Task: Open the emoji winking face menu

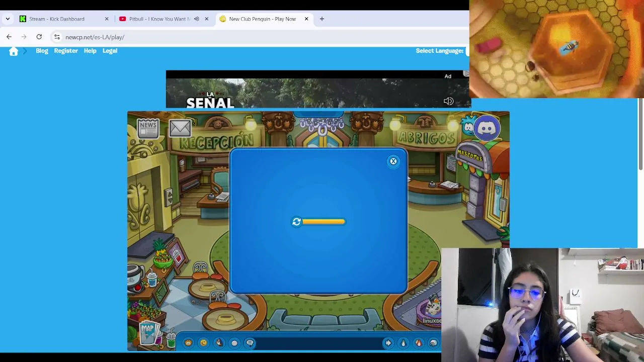Action: pos(203,343)
